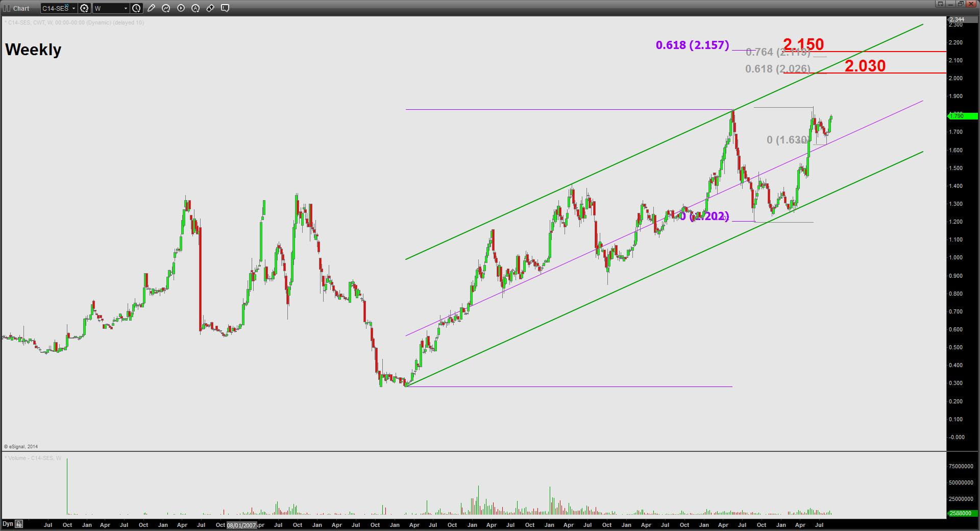Open the window pop-out menu icon
This screenshot has height=531, width=980.
pyautogui.click(x=941, y=4)
